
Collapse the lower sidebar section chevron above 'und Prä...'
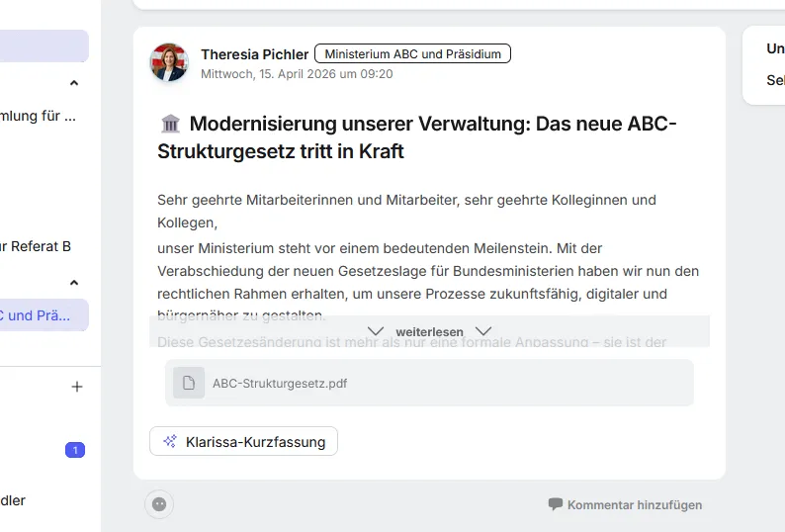[x=74, y=283]
